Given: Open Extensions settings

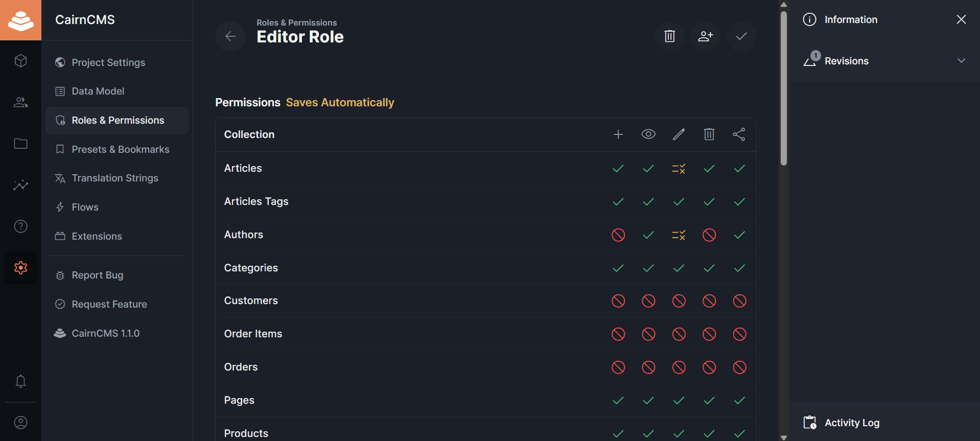Looking at the screenshot, I should click(117, 236).
